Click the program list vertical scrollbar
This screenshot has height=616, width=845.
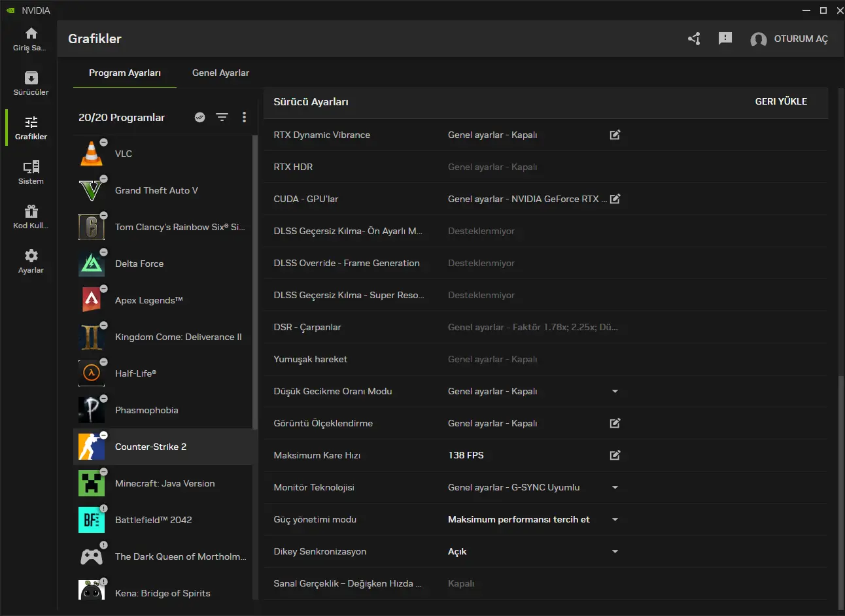tap(255, 281)
